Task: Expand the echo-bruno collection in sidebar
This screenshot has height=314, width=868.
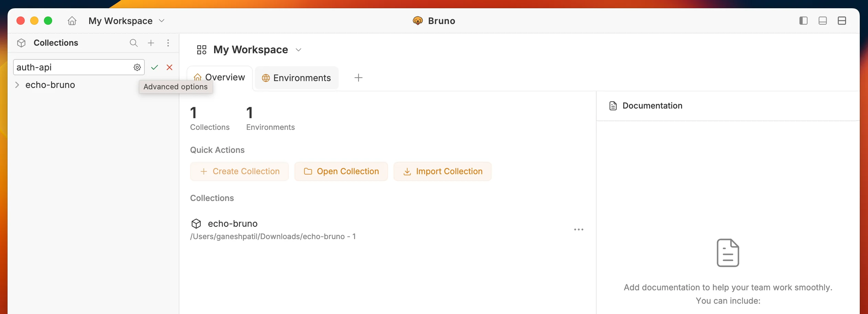Action: click(x=17, y=85)
